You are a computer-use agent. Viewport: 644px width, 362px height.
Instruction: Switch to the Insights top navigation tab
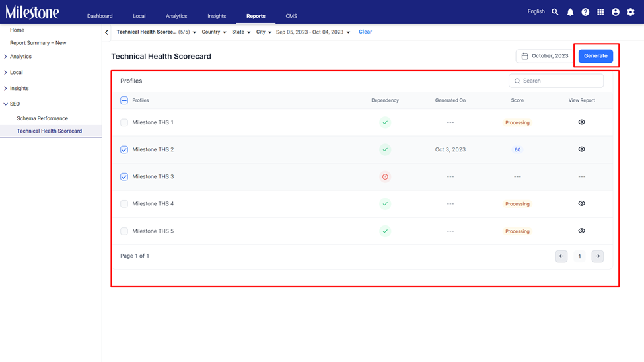click(217, 16)
